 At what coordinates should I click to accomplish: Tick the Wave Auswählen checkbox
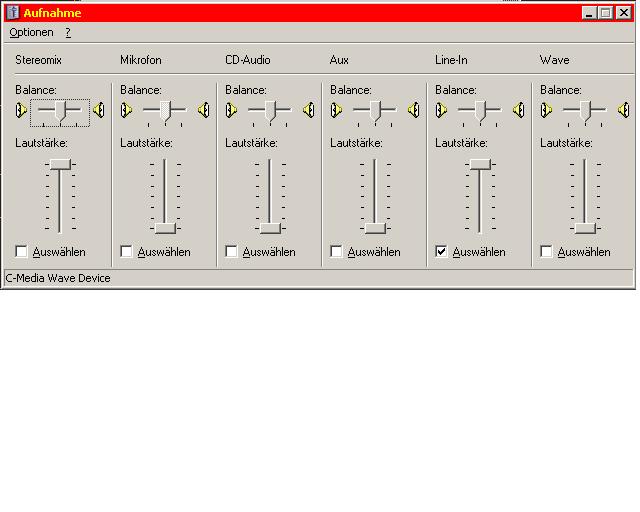tap(547, 252)
